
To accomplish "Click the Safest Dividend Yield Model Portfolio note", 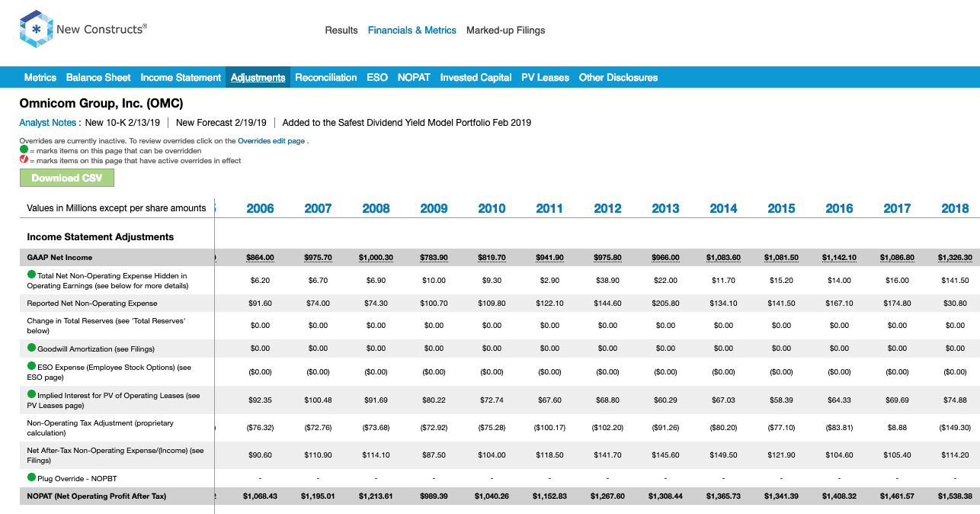I will (x=407, y=122).
